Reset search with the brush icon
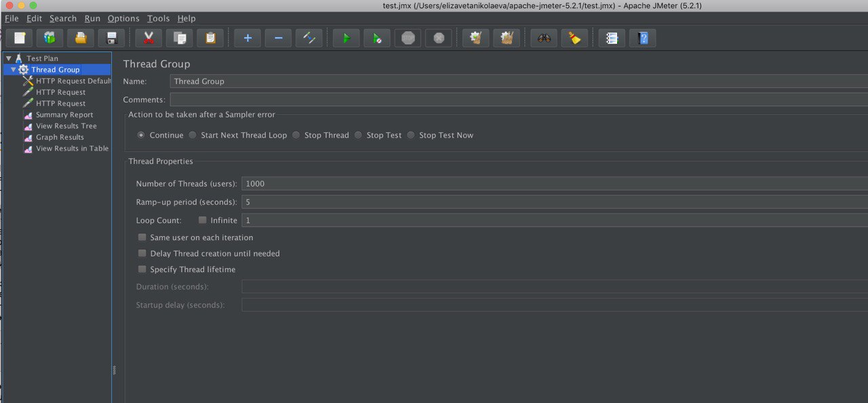The image size is (868, 403). click(x=574, y=38)
